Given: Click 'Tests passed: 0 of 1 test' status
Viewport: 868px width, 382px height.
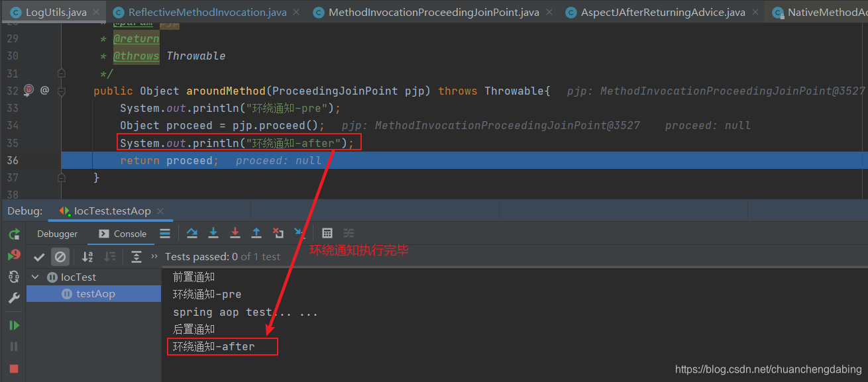Looking at the screenshot, I should 223,257.
